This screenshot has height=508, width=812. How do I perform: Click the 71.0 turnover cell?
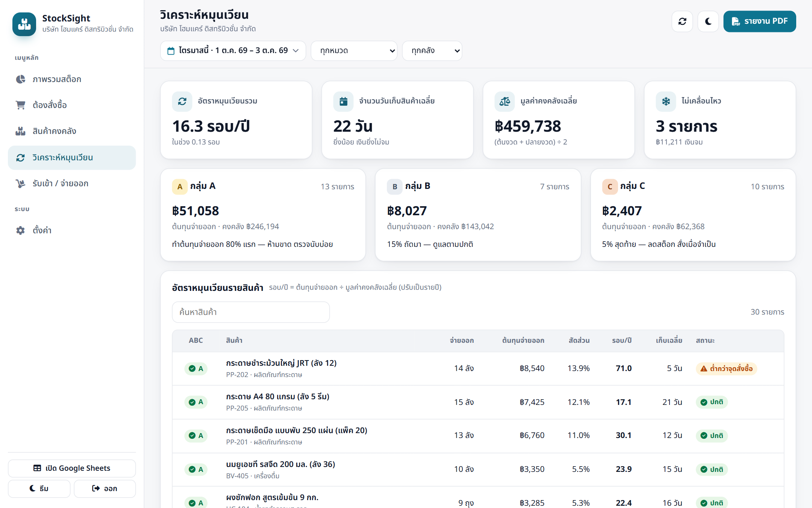coord(624,368)
